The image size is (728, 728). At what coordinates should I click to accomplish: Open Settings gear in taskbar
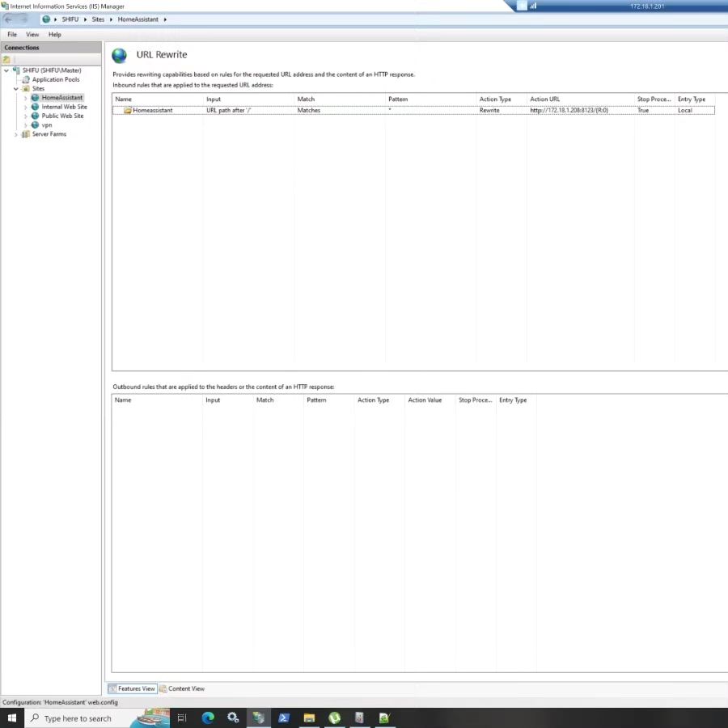point(233,717)
